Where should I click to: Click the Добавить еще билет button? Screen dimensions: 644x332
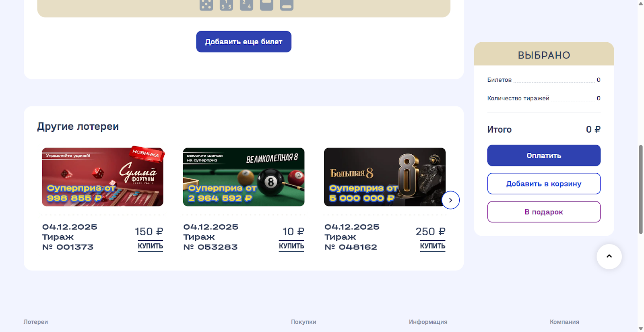[244, 41]
